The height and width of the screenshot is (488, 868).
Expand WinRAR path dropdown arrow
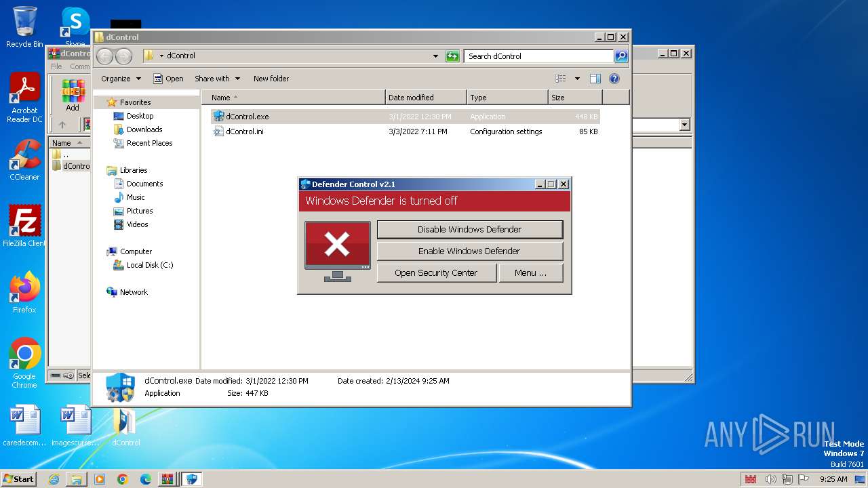tap(684, 125)
